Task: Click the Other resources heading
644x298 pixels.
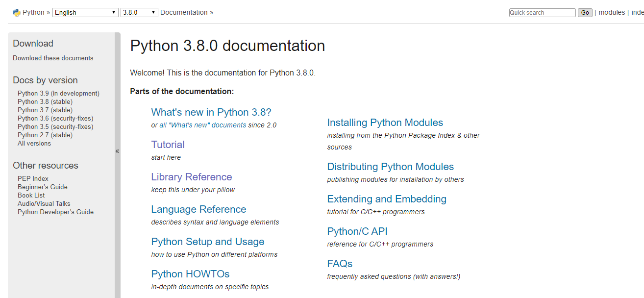Action: pyautogui.click(x=46, y=166)
